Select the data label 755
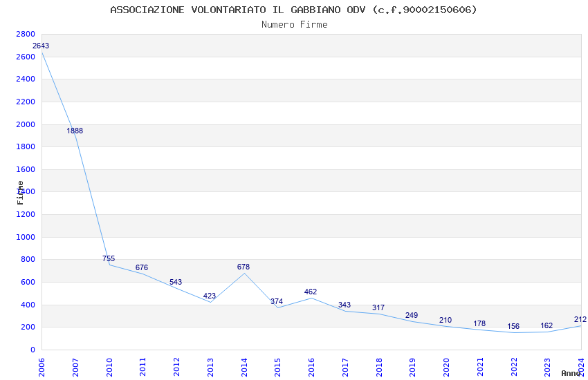 [x=109, y=258]
